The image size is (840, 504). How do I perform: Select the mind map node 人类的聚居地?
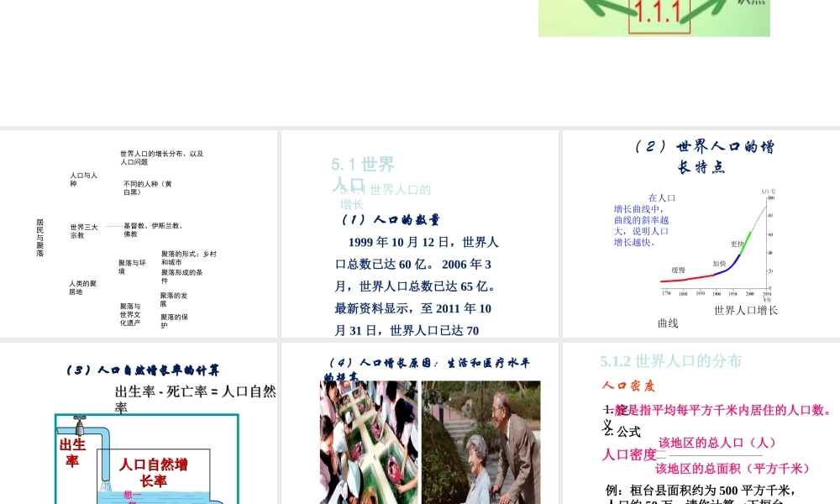pos(82,287)
